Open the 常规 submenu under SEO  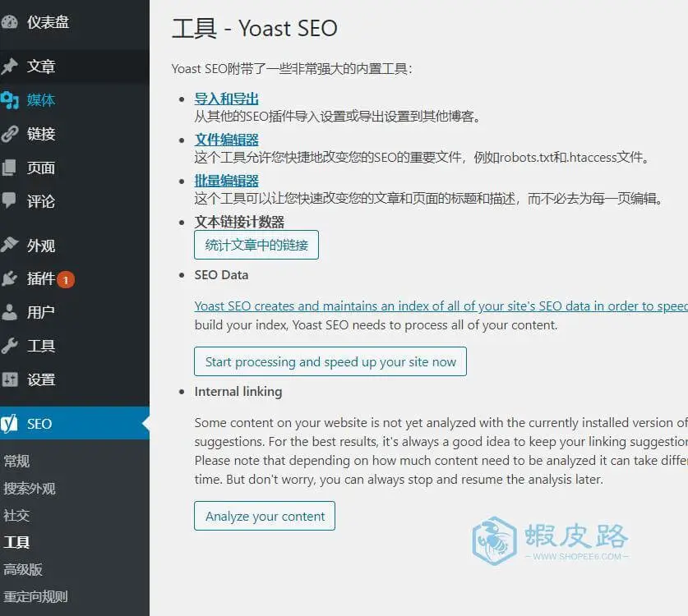(x=16, y=462)
